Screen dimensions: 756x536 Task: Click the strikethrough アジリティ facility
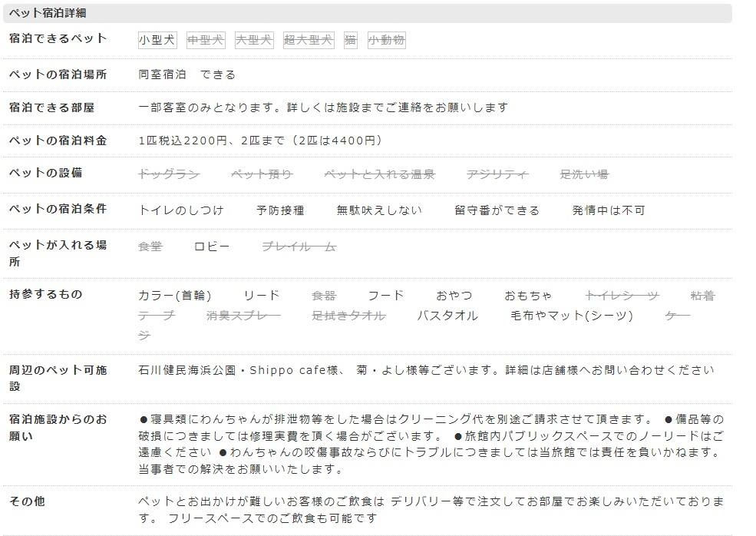point(497,174)
